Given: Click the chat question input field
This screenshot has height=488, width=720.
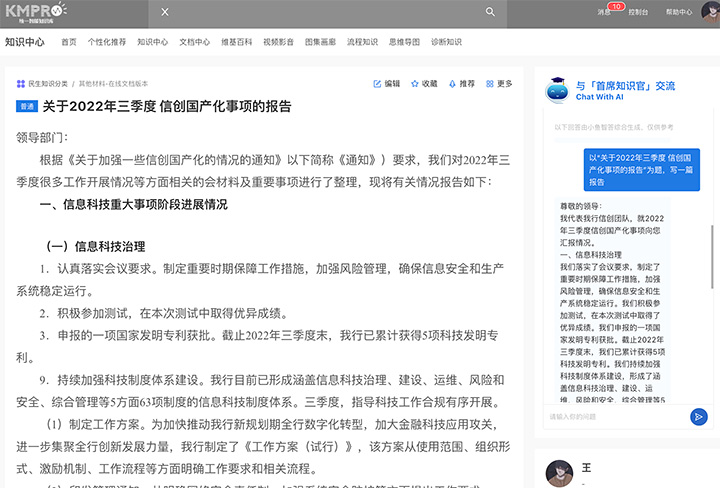Looking at the screenshot, I should click(615, 417).
